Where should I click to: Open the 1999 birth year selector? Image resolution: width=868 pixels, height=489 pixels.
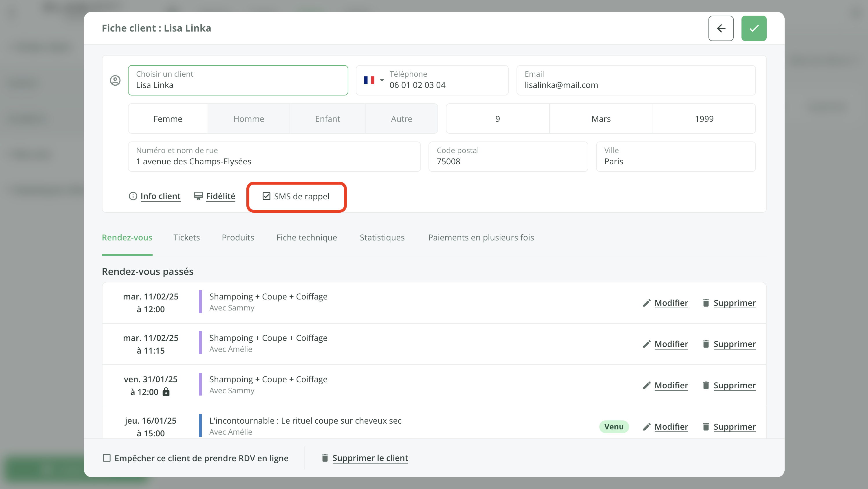click(x=704, y=119)
